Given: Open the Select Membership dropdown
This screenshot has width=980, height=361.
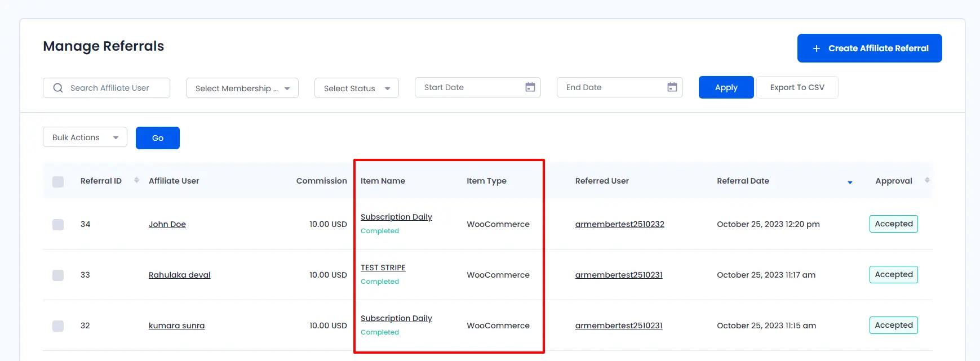Looking at the screenshot, I should (242, 88).
